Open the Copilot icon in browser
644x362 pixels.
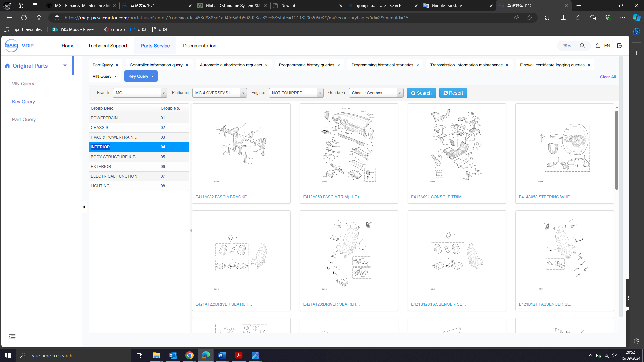(636, 18)
